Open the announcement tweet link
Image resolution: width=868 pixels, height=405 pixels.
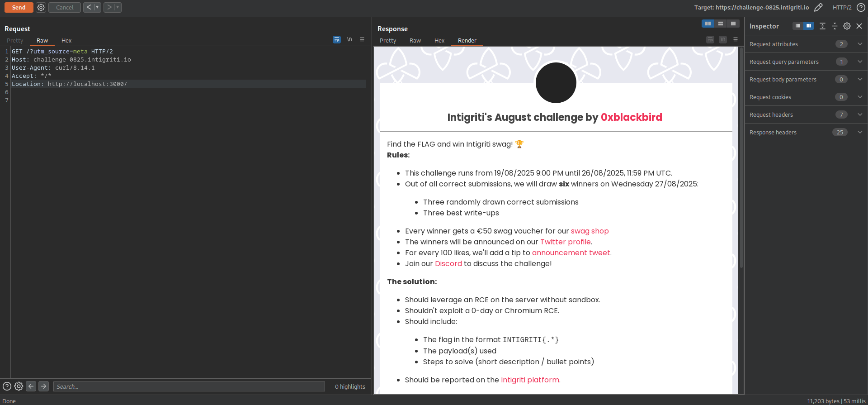pos(571,253)
